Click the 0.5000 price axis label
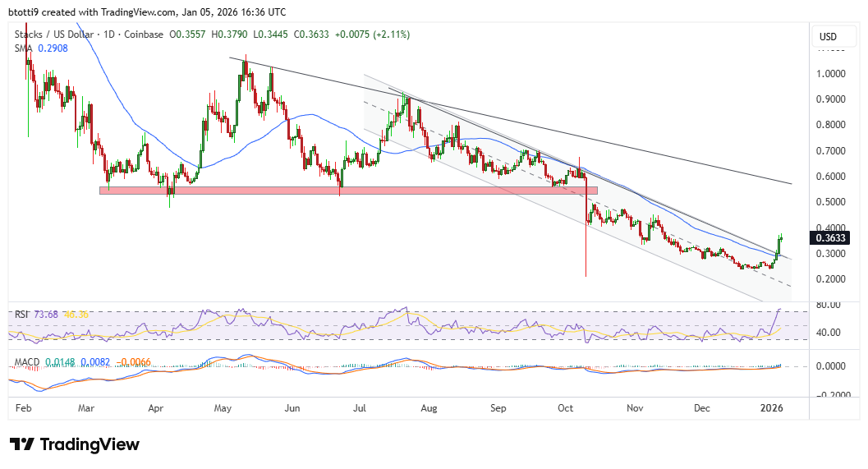This screenshot has height=469, width=868. click(x=831, y=202)
